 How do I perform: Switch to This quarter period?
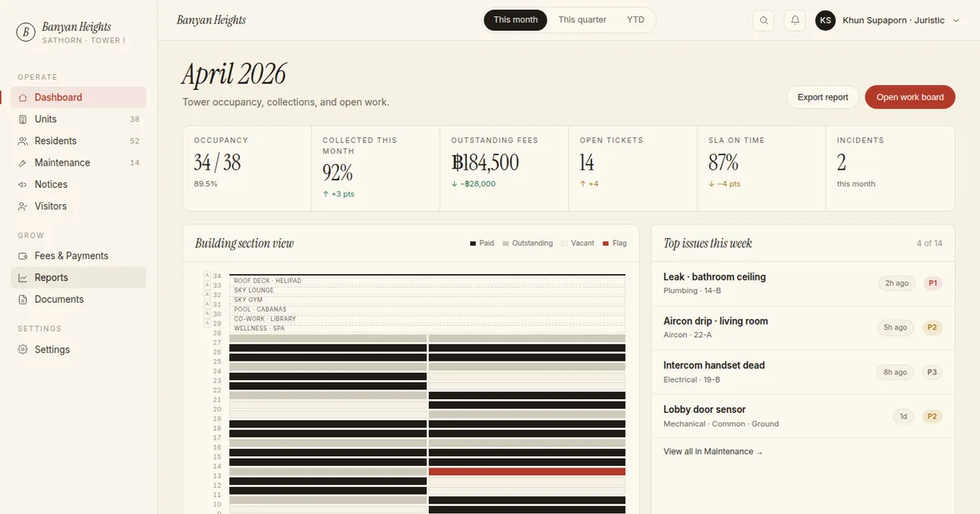pyautogui.click(x=582, y=20)
